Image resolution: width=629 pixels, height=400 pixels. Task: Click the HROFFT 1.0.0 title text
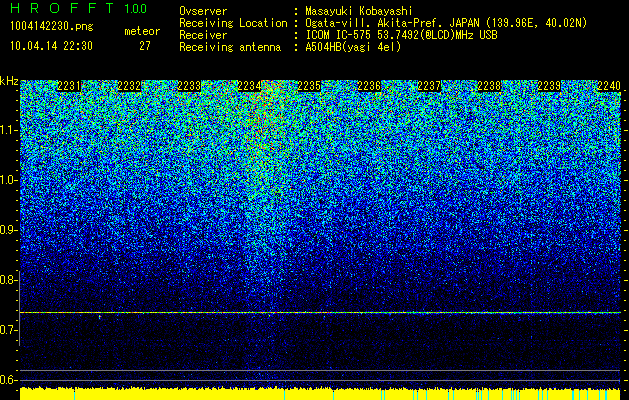coord(78,8)
